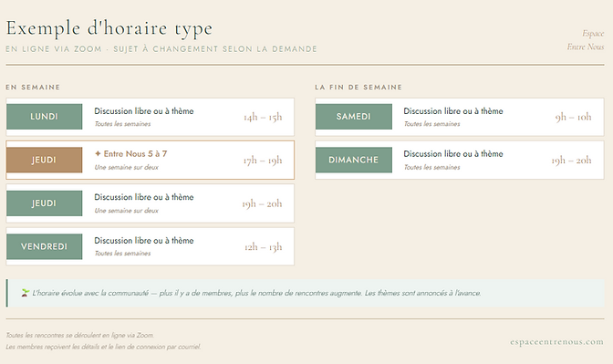Select the brown JEUDI day label
This screenshot has width=613, height=364.
point(44,160)
